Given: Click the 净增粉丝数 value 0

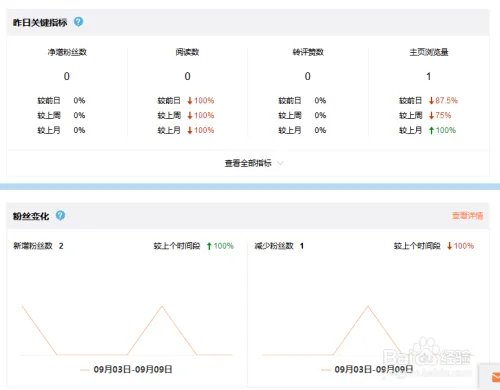Looking at the screenshot, I should coord(67,76).
